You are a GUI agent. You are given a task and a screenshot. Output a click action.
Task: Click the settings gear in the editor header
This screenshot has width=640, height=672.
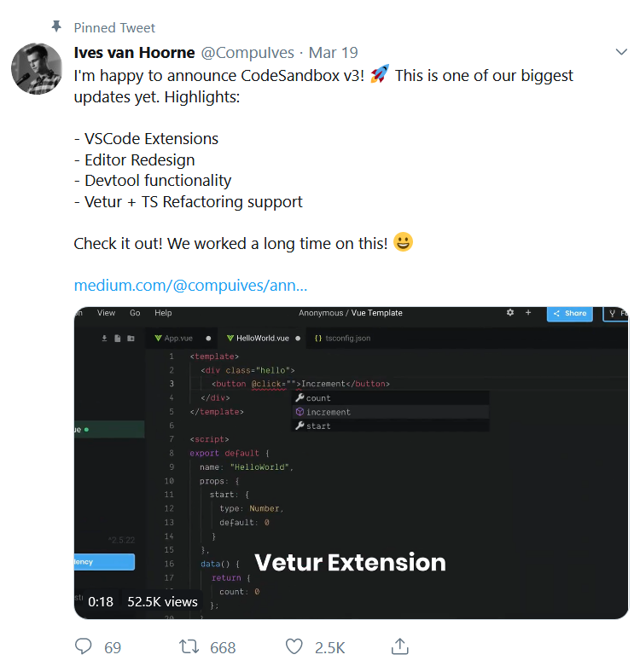click(510, 313)
